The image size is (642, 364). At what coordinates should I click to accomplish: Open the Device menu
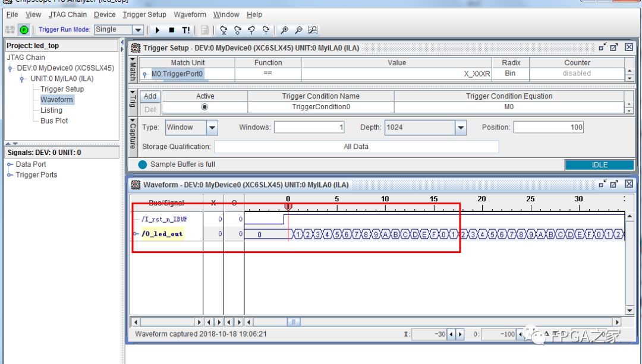tap(105, 15)
